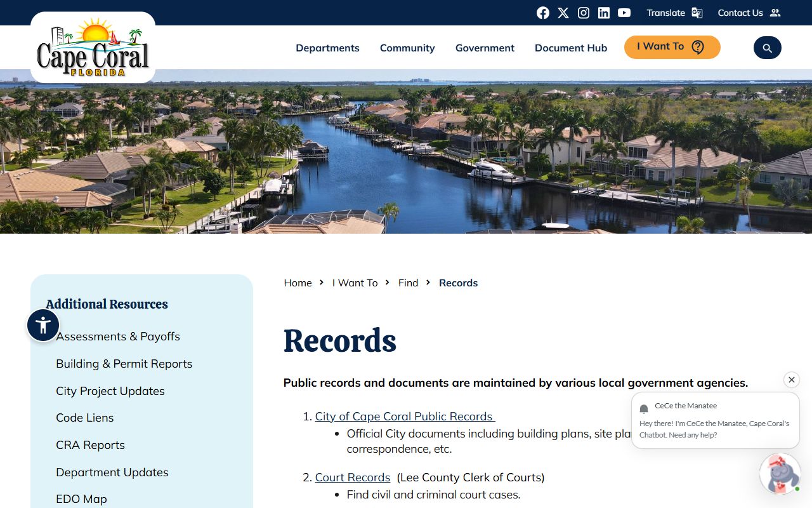
Task: Open the accessibility options widget
Action: click(x=43, y=326)
